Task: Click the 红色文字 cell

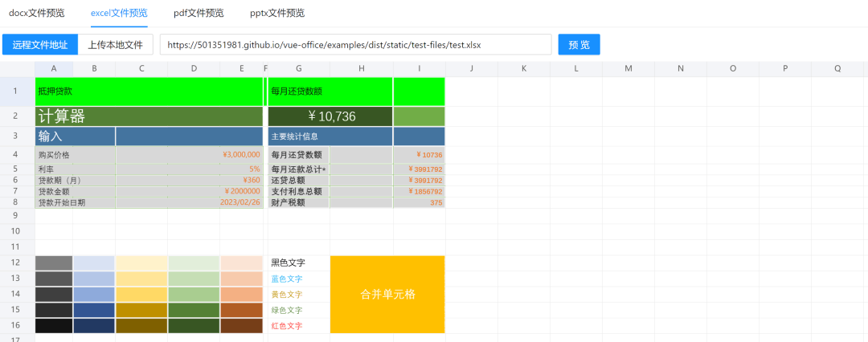Action: 299,326
